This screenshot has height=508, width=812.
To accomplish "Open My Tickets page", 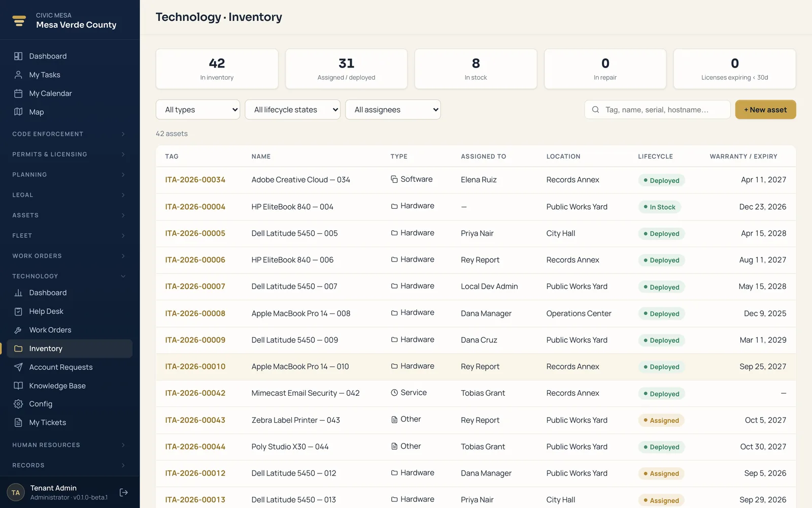I will point(70,423).
